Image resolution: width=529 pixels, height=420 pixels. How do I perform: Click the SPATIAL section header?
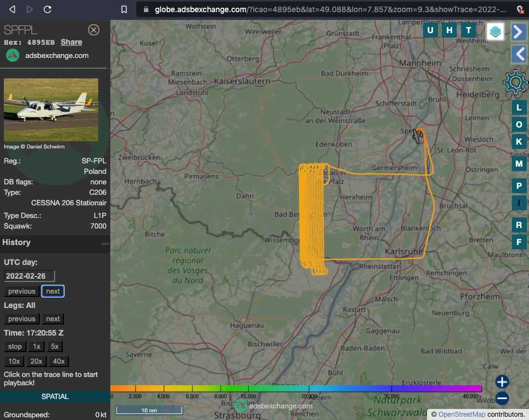tap(55, 397)
